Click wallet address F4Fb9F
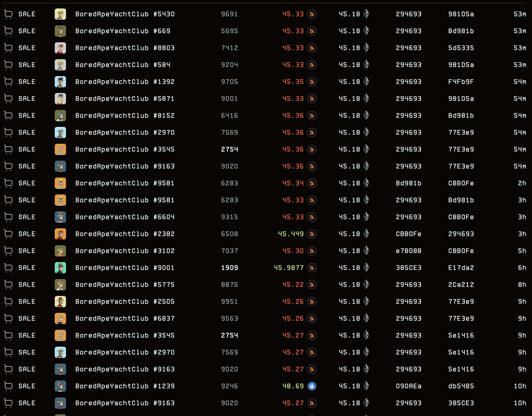 pyautogui.click(x=461, y=82)
